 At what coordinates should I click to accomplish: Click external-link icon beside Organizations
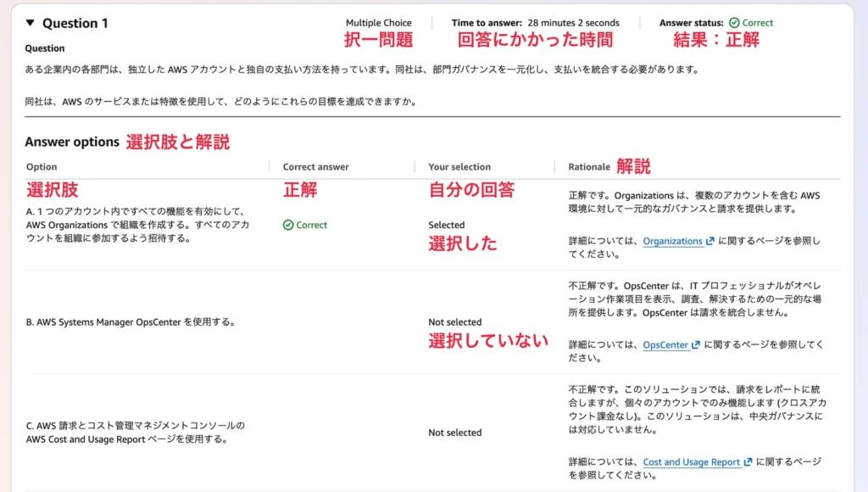[x=709, y=241]
